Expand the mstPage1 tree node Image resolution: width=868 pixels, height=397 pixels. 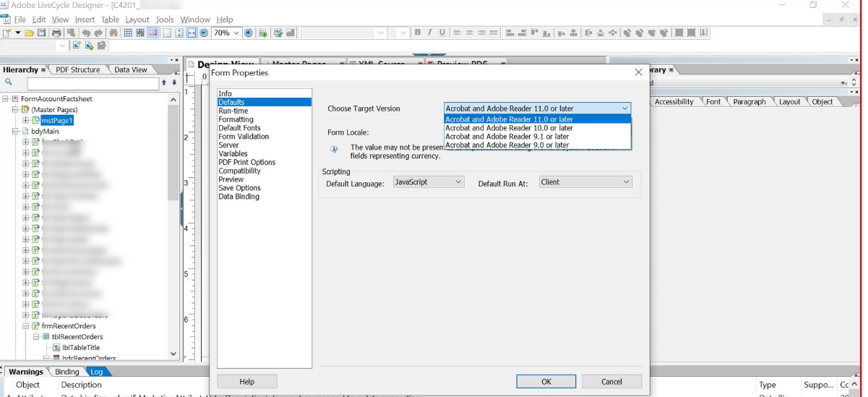pyautogui.click(x=25, y=121)
